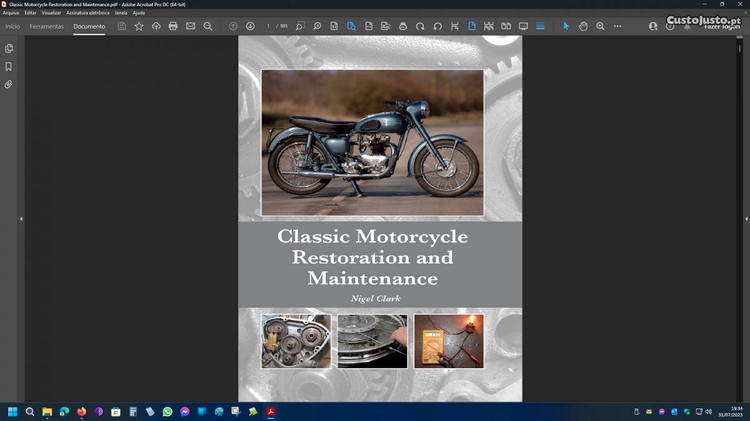
Task: Open more tools ellipsis menu
Action: pos(617,26)
